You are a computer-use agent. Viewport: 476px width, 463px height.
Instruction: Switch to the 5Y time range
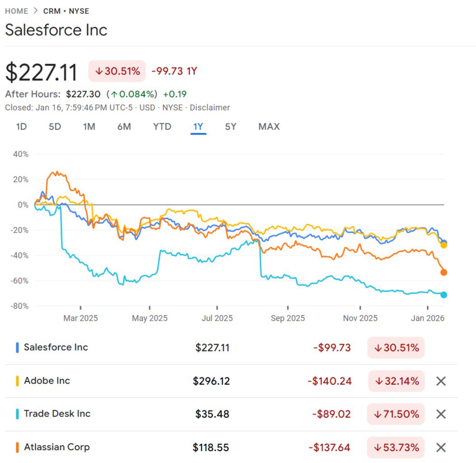(x=230, y=126)
